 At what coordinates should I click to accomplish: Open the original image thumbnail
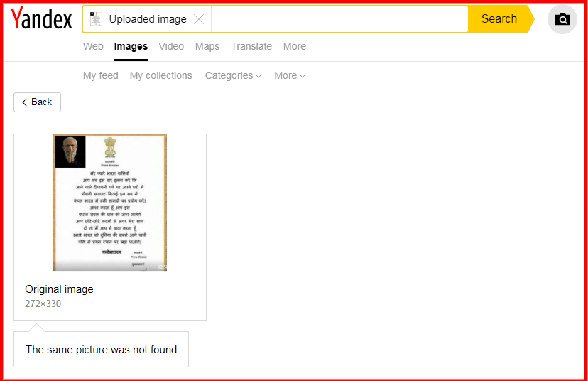(x=110, y=203)
